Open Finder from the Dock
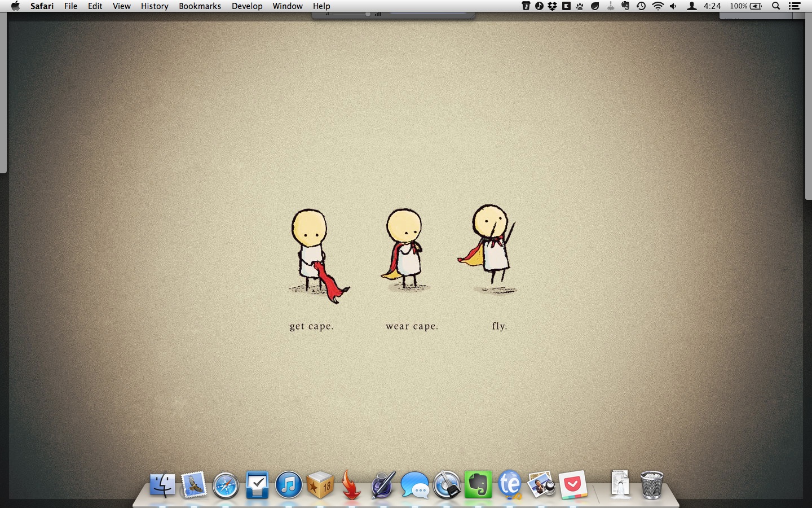 click(162, 485)
